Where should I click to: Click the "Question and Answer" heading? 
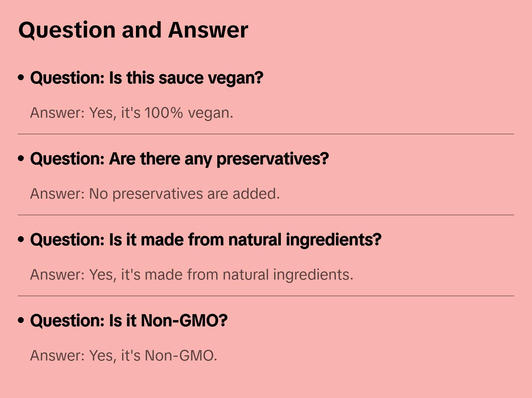point(133,30)
